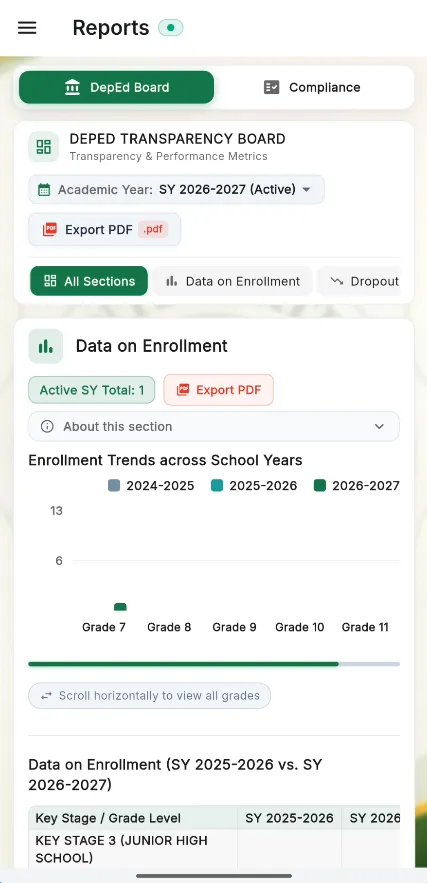Image resolution: width=427 pixels, height=883 pixels.
Task: Open the hamburger navigation menu
Action: click(27, 28)
